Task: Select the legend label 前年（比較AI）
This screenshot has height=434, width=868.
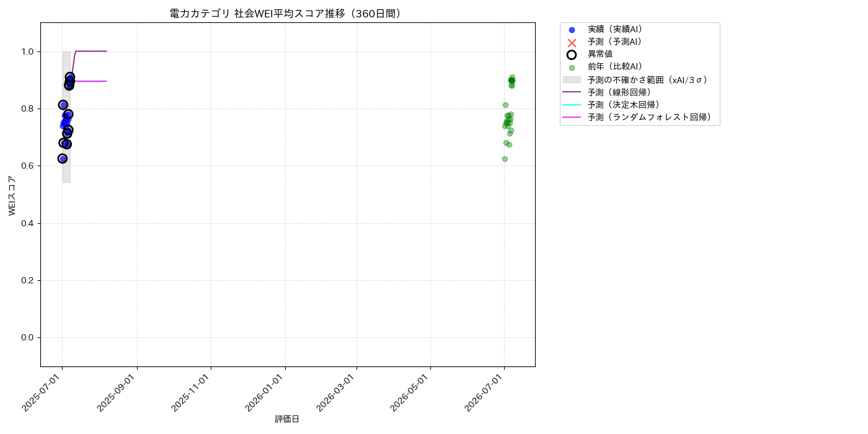Action: pyautogui.click(x=615, y=66)
